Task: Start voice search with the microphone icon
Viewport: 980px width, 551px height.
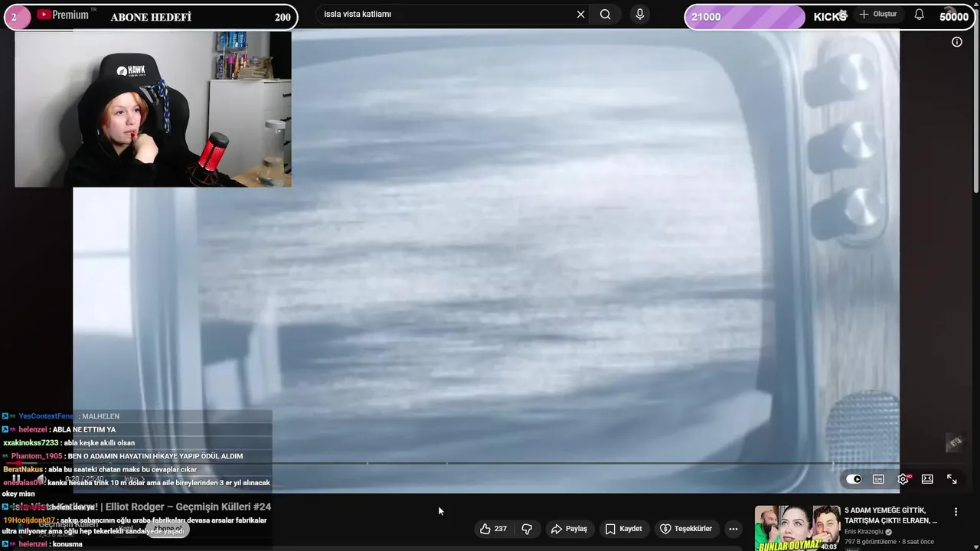Action: 640,15
